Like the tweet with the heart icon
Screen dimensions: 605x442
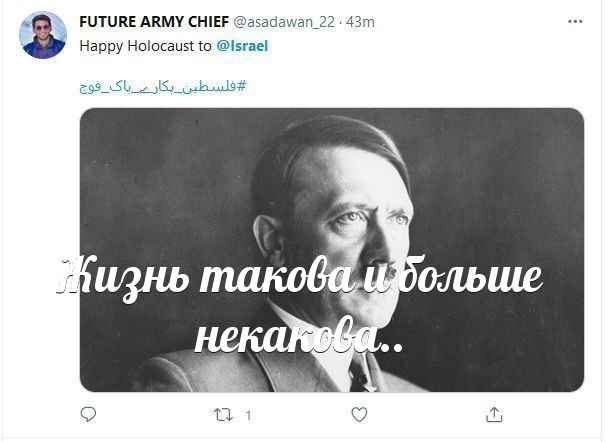pos(359,415)
